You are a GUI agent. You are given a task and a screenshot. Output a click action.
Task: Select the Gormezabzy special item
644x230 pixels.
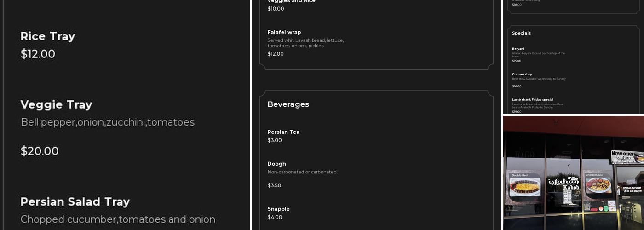pos(522,74)
